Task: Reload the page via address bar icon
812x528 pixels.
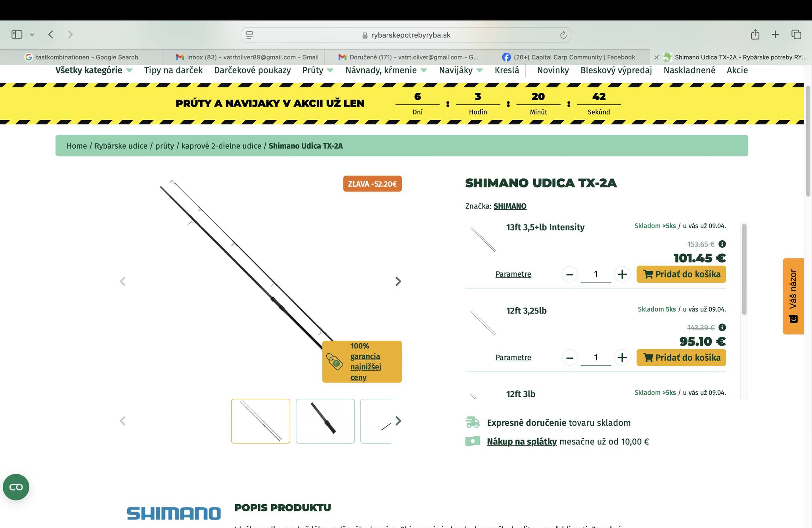Action: coord(563,35)
